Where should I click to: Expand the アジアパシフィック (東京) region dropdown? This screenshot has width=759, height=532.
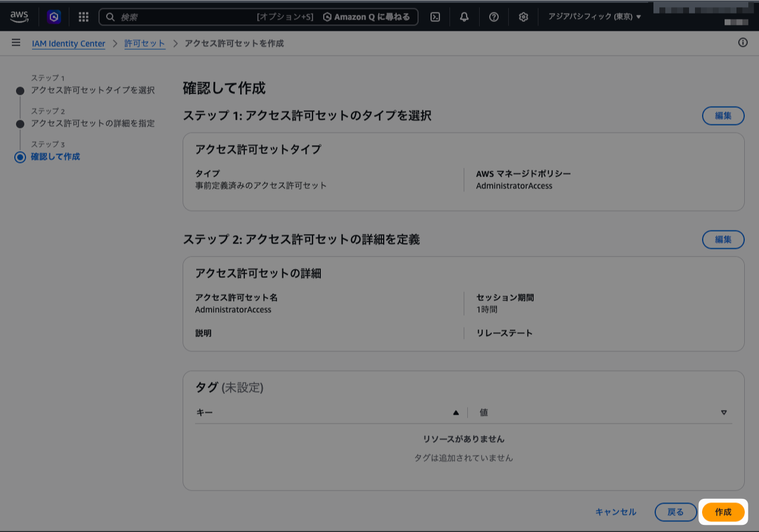pyautogui.click(x=595, y=17)
